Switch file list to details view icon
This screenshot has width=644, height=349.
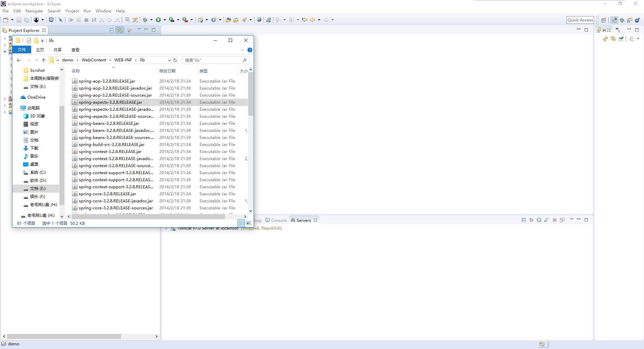[x=241, y=223]
